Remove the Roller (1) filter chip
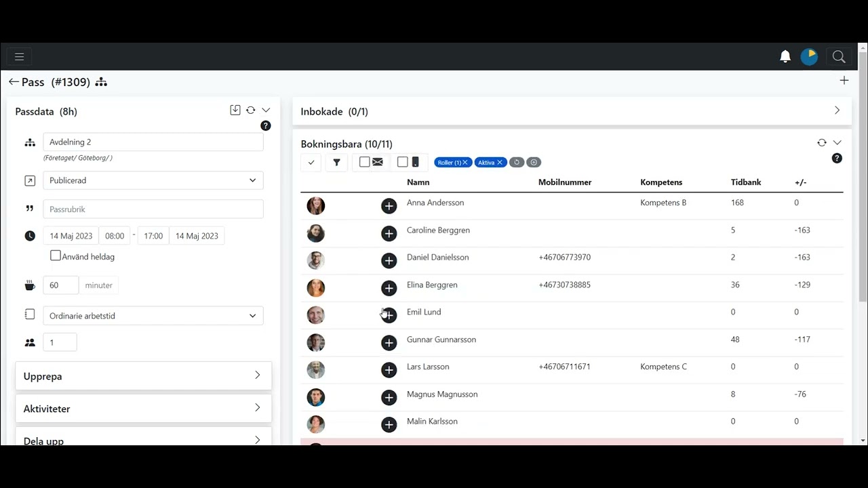Image resolution: width=868 pixels, height=488 pixels. [x=465, y=163]
